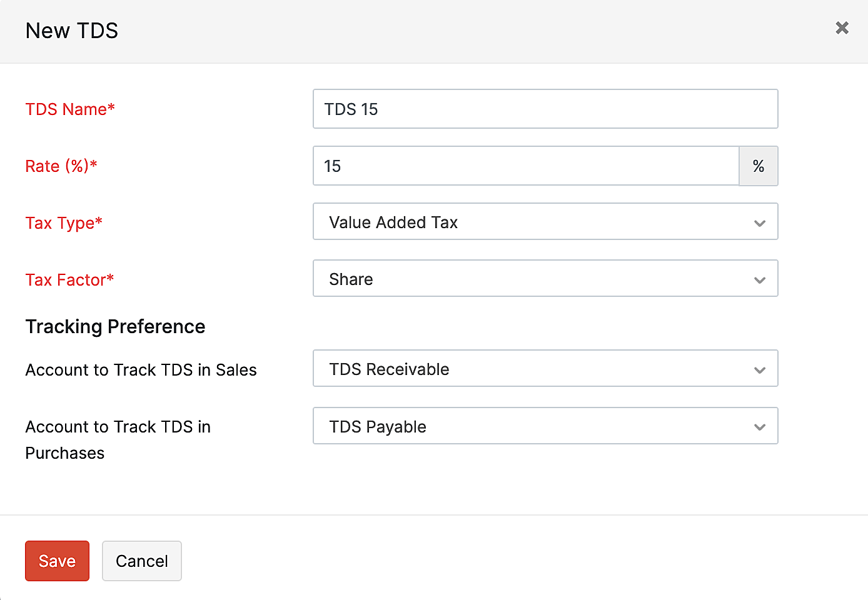Click the Tax Factor* label
The width and height of the screenshot is (868, 600).
[x=69, y=280]
